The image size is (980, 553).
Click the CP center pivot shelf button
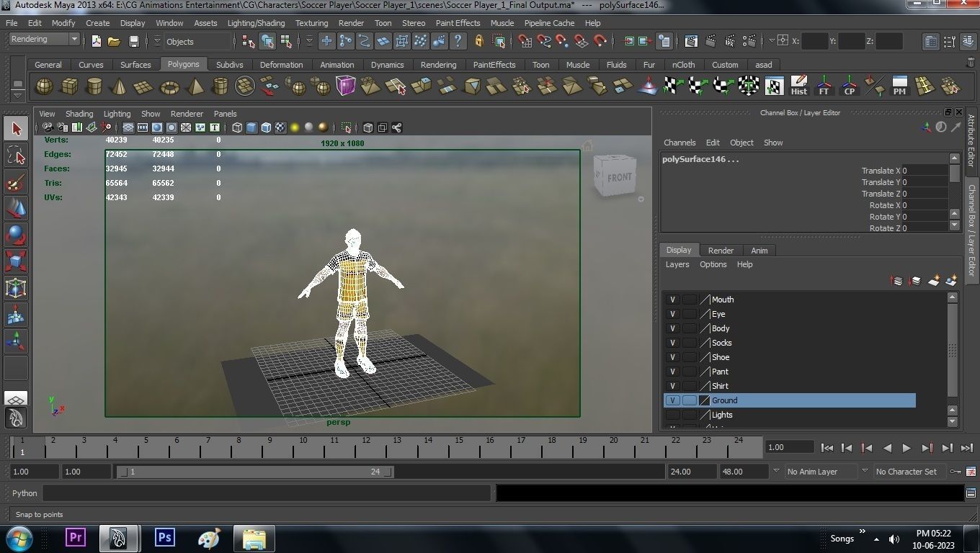tap(850, 86)
